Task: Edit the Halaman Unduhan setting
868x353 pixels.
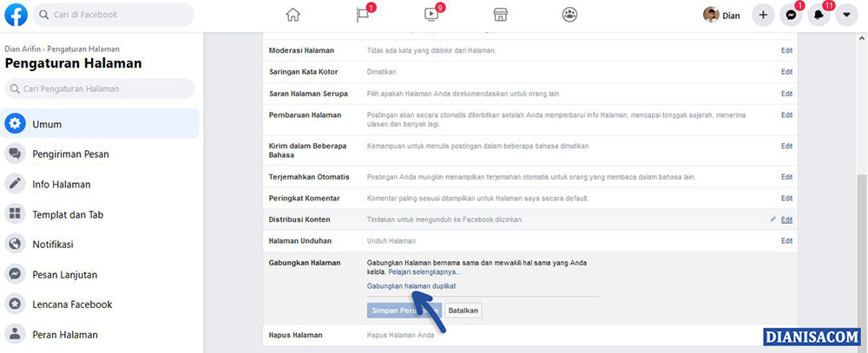Action: coord(786,241)
